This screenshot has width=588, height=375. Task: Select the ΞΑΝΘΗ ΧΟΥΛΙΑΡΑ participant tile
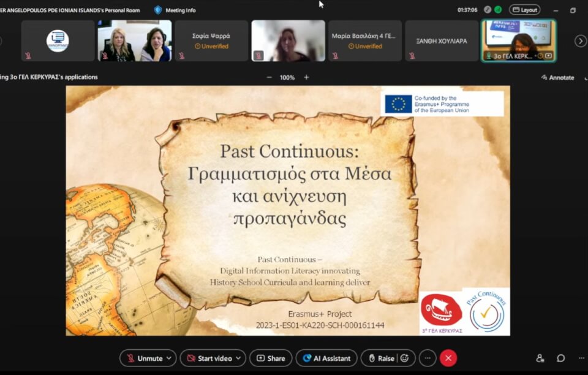click(x=442, y=41)
